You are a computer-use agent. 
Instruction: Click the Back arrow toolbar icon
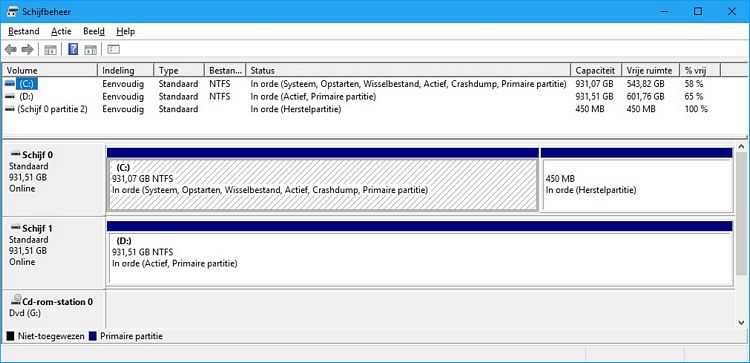11,49
